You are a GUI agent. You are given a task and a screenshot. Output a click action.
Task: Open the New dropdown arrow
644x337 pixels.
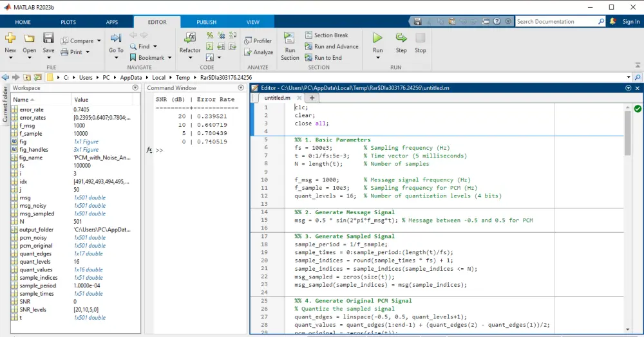click(x=10, y=58)
